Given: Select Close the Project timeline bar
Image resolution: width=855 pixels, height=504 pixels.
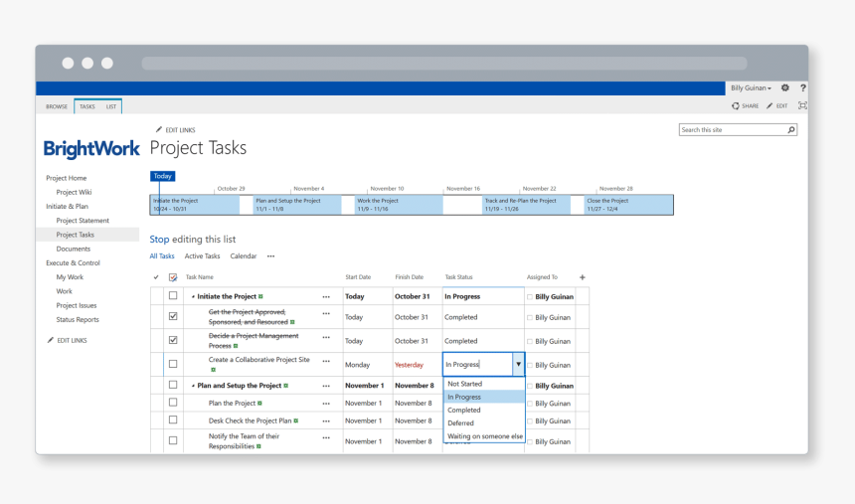Looking at the screenshot, I should 628,205.
